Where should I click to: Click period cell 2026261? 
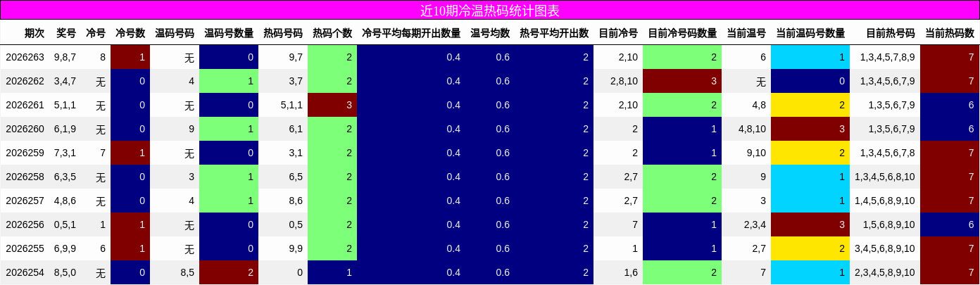[25, 105]
